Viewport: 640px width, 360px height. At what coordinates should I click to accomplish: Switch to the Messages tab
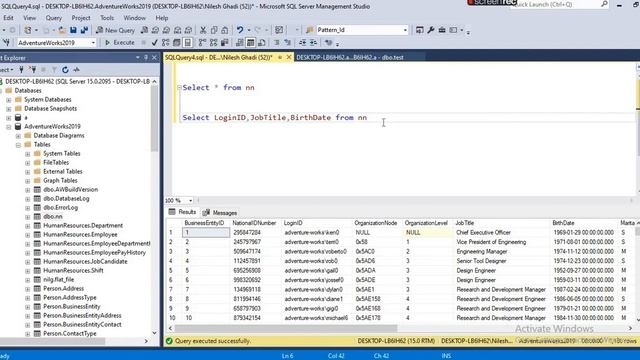coord(220,213)
